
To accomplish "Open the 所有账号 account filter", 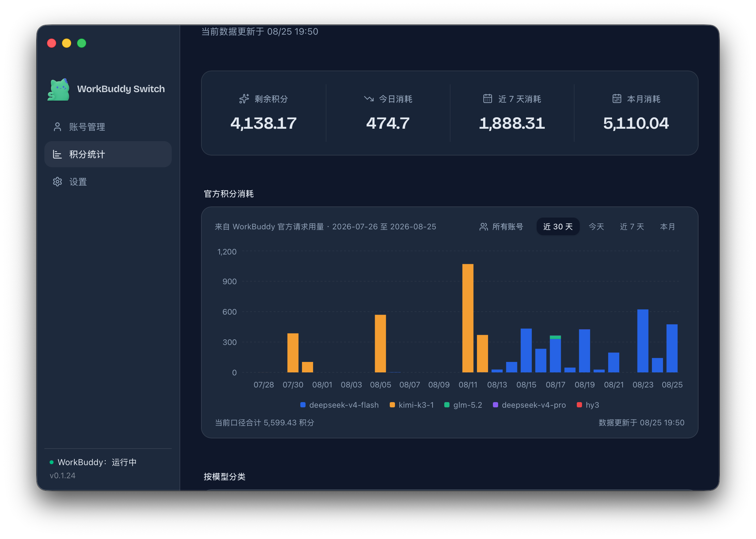I will [x=501, y=227].
